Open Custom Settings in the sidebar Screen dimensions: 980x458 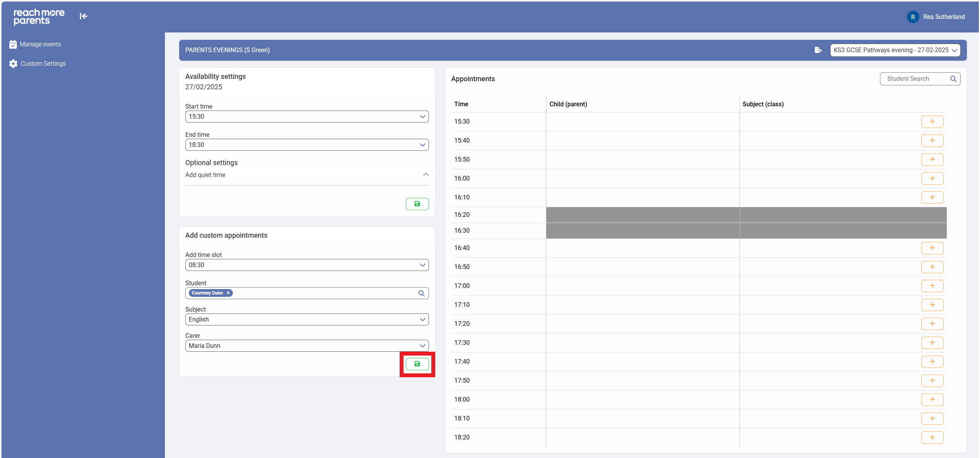click(43, 64)
